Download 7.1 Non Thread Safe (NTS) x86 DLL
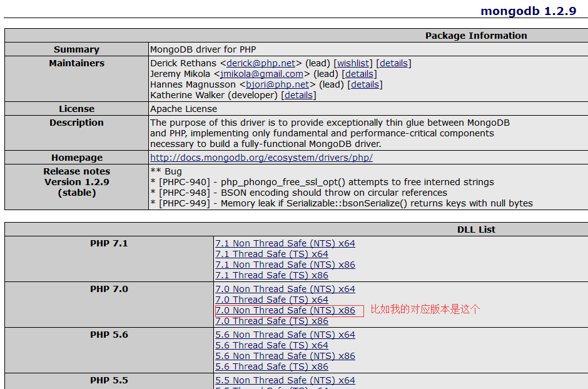The height and width of the screenshot is (389, 588). pyautogui.click(x=285, y=265)
